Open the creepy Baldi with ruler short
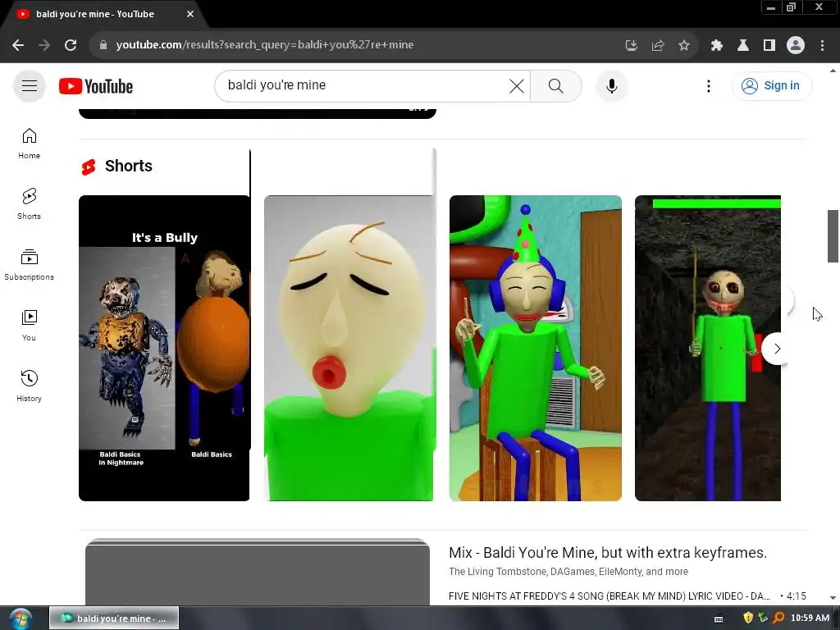The image size is (840, 630). pyautogui.click(x=708, y=348)
